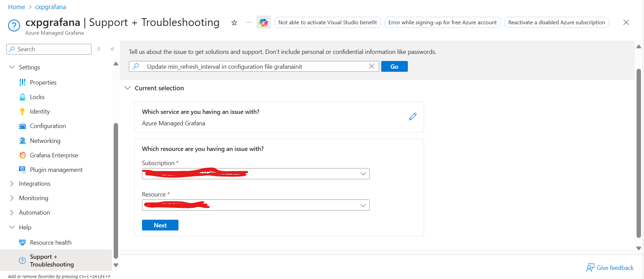Click the Give feedback link
The image size is (644, 279).
pos(615,268)
